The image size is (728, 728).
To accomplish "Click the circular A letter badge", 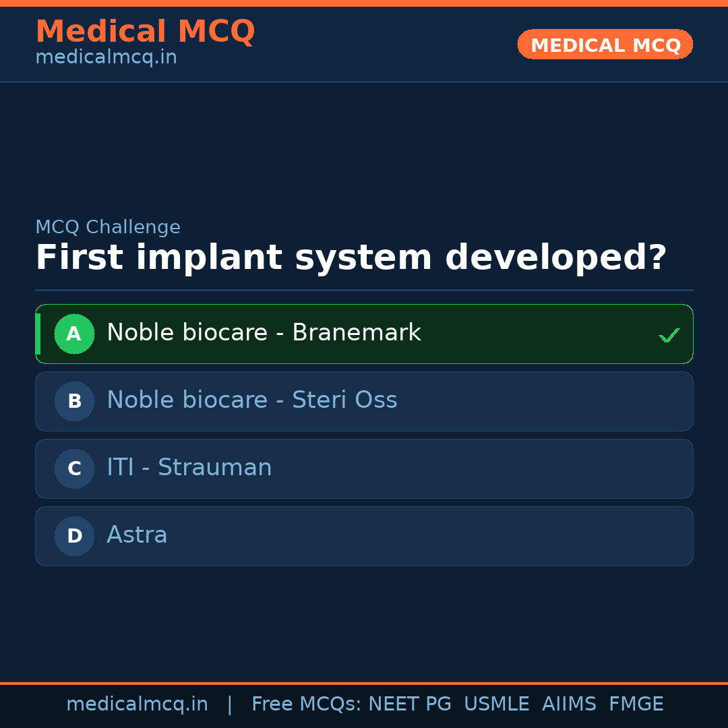I will coord(74,334).
